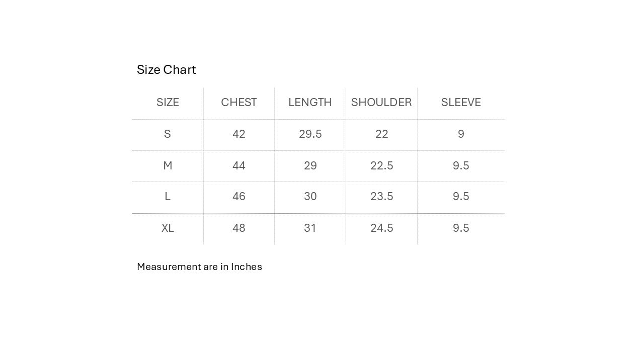The height and width of the screenshot is (362, 644).
Task: Click the M size row label
Action: pyautogui.click(x=168, y=166)
